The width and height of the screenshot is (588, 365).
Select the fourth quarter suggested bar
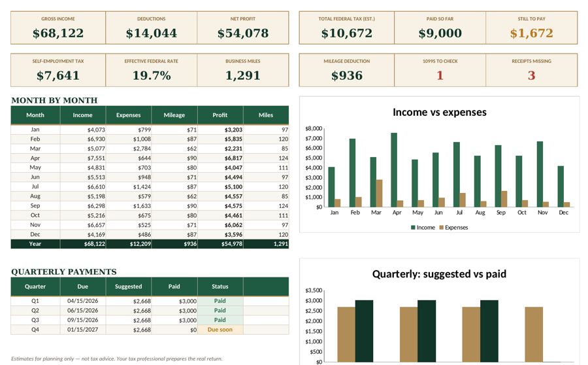[534, 335]
